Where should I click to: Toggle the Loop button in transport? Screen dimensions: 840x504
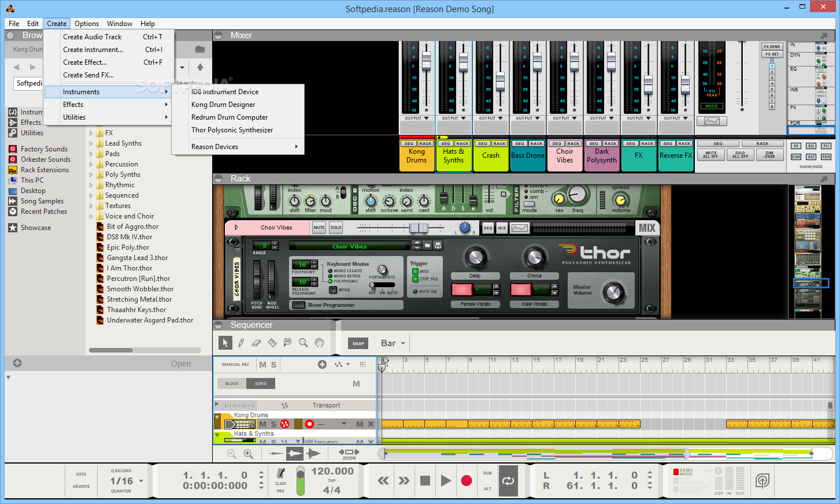click(508, 480)
